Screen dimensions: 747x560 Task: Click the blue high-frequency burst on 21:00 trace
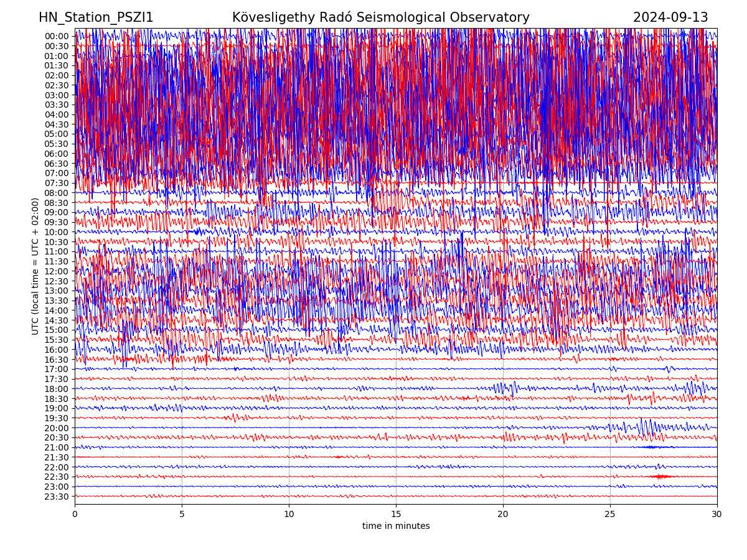pos(652,447)
